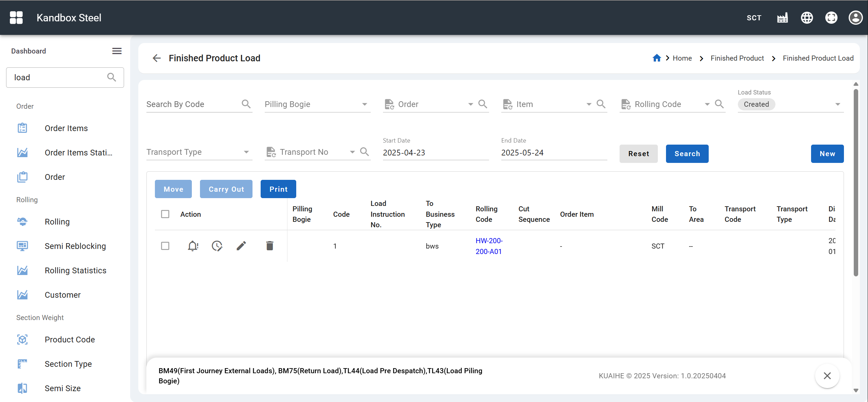
Task: Open Order Items in sidebar menu
Action: pos(66,128)
